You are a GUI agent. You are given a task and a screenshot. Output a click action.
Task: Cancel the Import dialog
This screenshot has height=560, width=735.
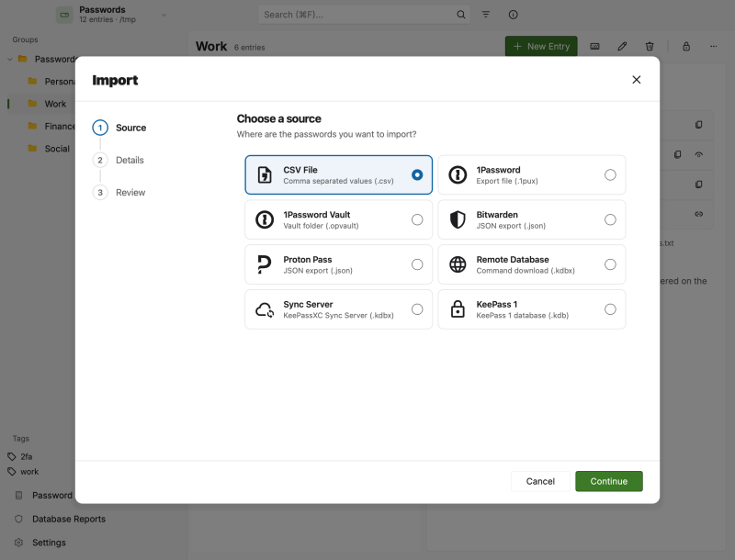(x=540, y=481)
